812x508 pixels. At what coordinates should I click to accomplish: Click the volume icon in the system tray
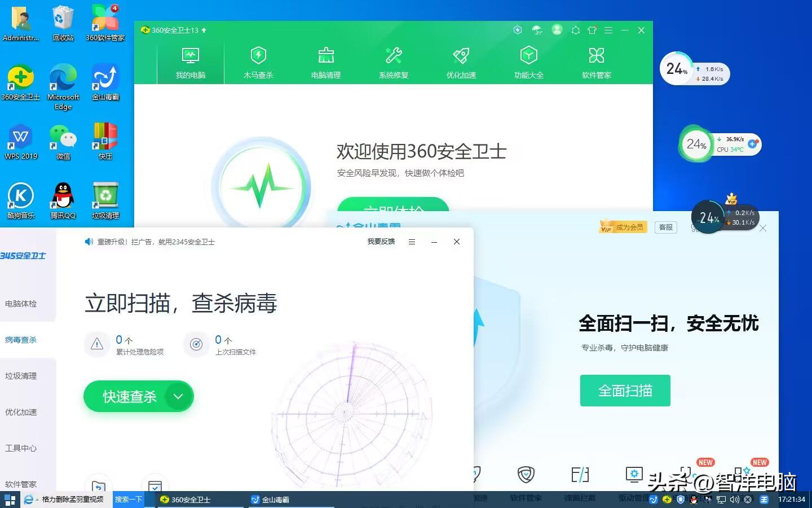pos(734,500)
